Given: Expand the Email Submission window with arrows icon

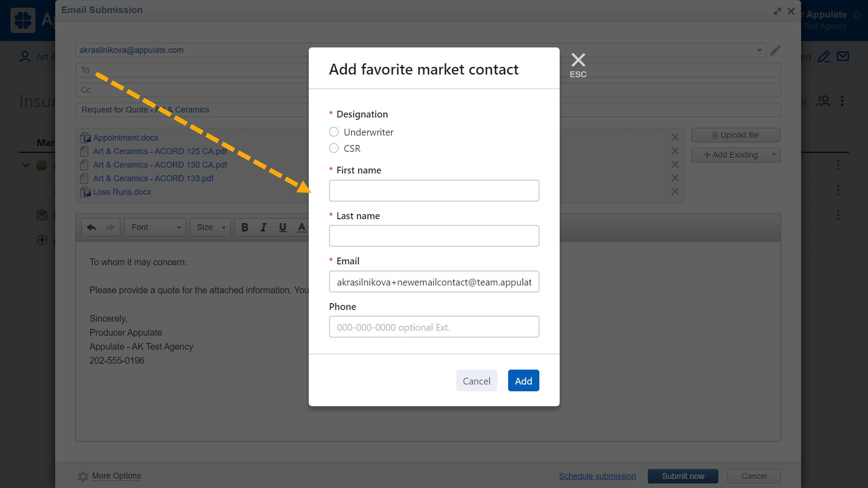Looking at the screenshot, I should 777,11.
